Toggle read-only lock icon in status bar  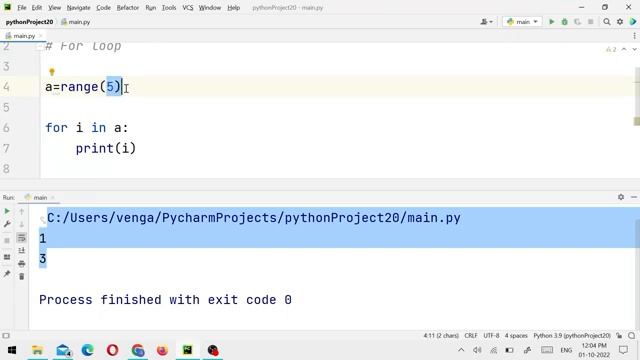pos(619,336)
